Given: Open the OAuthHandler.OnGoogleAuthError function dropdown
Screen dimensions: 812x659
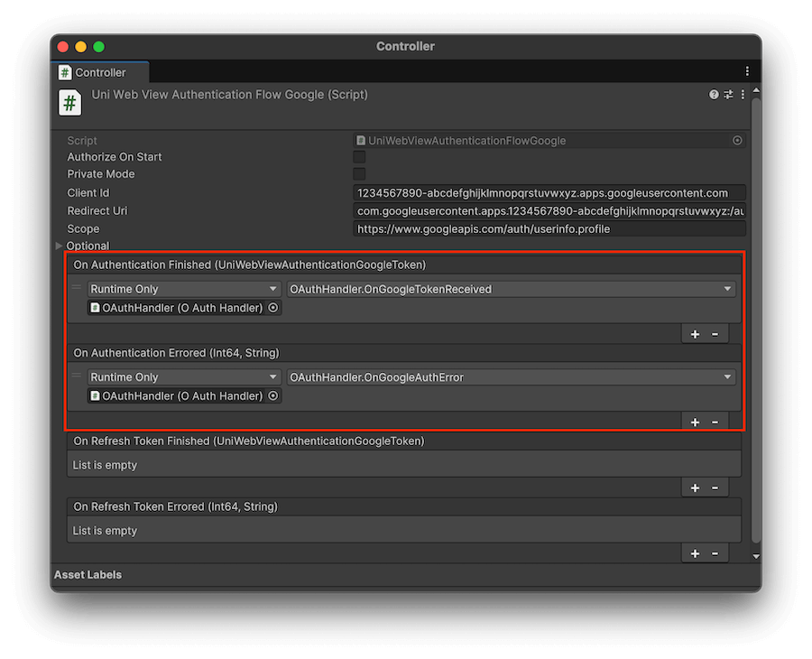Looking at the screenshot, I should pyautogui.click(x=511, y=377).
